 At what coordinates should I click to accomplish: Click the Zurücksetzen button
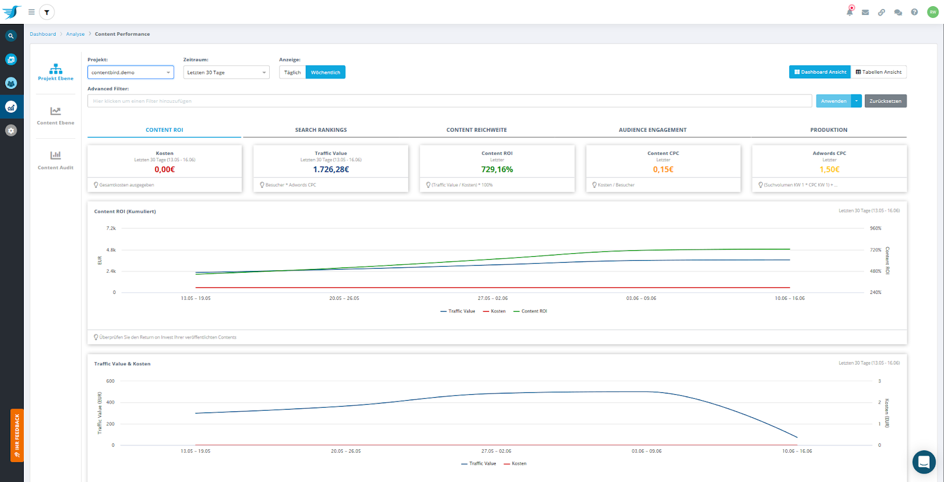[885, 101]
